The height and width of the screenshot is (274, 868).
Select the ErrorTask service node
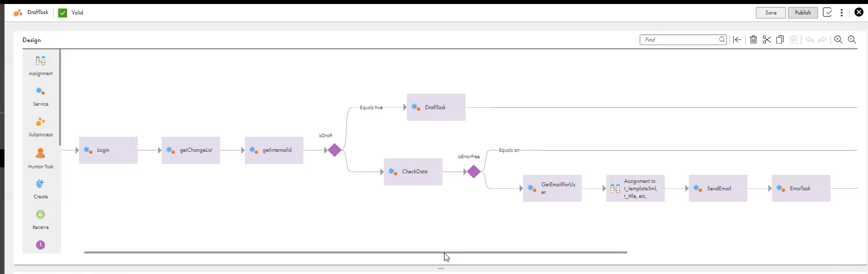pyautogui.click(x=801, y=188)
